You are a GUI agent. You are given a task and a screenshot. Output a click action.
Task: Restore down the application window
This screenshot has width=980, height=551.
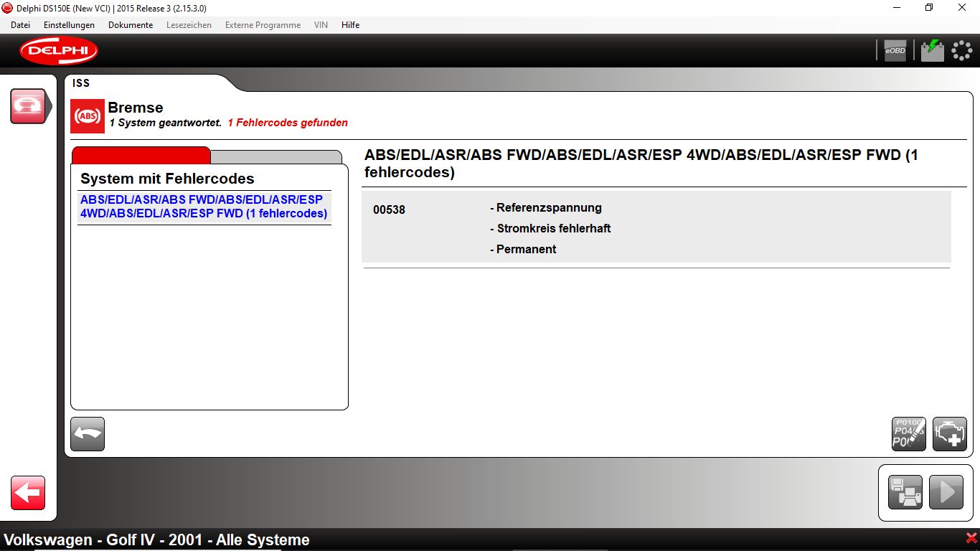[x=929, y=7]
